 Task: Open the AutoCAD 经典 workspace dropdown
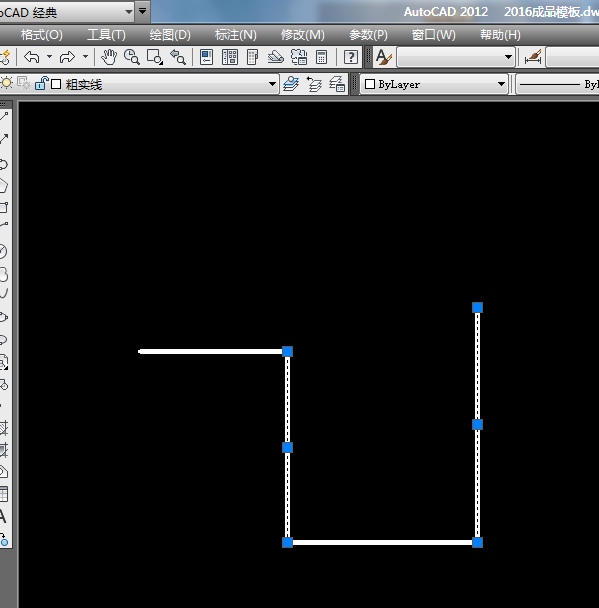(x=129, y=12)
